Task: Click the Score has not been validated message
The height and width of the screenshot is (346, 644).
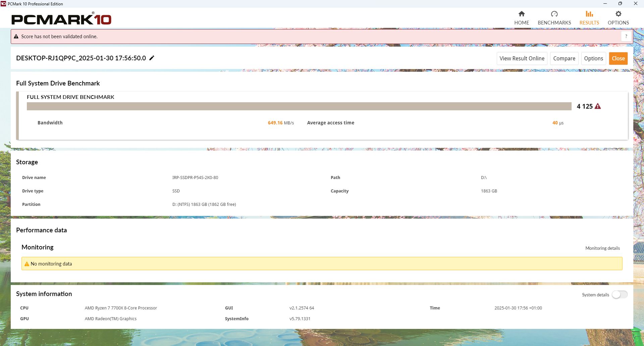Action: [59, 37]
